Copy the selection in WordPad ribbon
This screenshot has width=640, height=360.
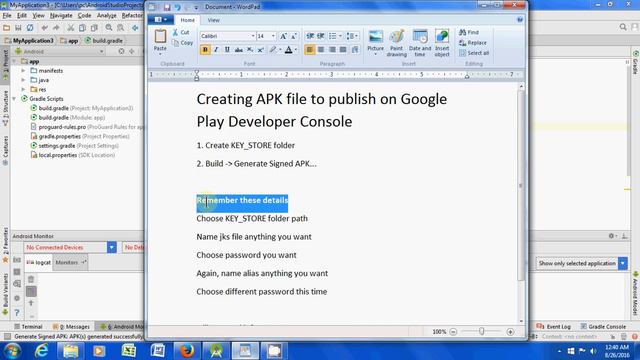[182, 42]
